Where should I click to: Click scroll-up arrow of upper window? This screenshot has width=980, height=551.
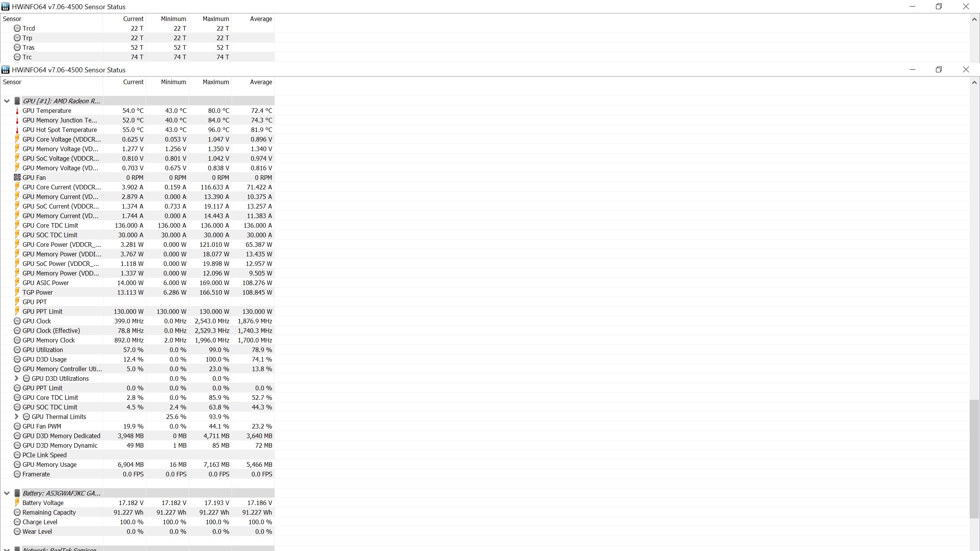(974, 19)
